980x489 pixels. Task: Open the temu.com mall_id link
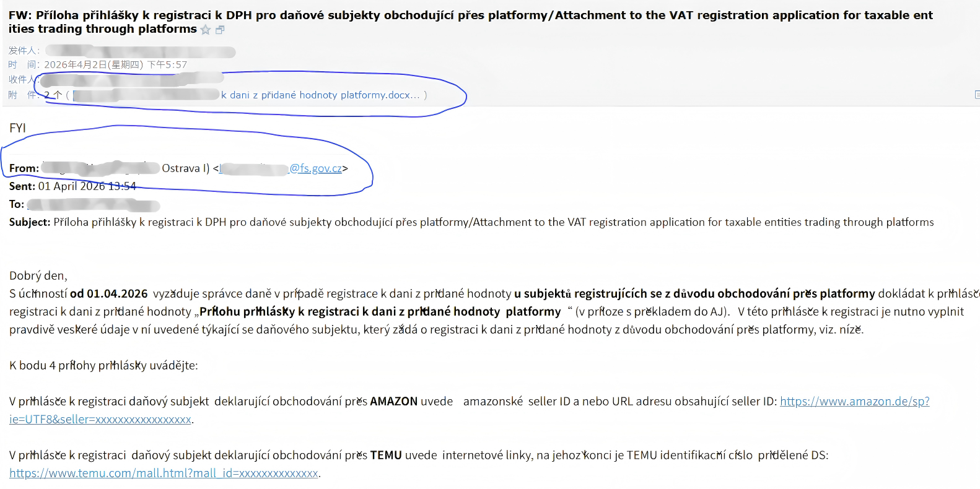tap(164, 474)
